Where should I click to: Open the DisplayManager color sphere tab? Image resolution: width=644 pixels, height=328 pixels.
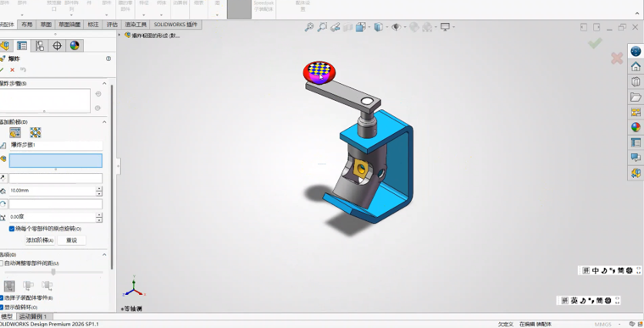click(75, 45)
